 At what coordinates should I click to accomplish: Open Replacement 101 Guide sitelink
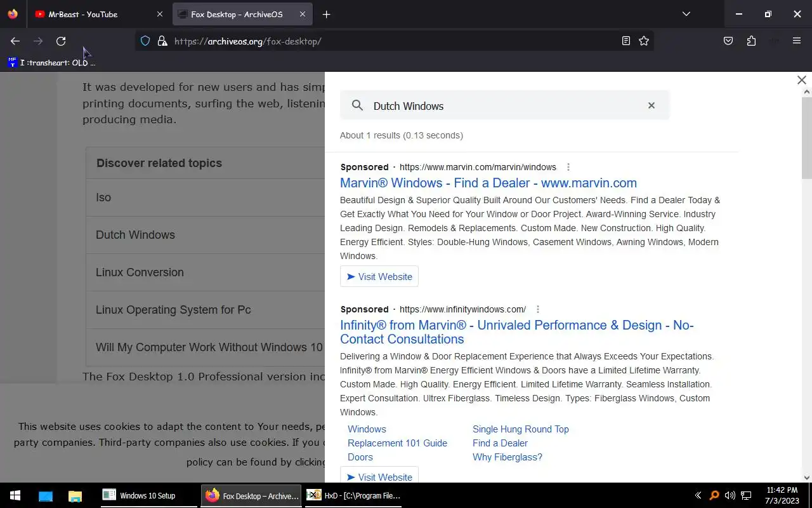coord(397,443)
